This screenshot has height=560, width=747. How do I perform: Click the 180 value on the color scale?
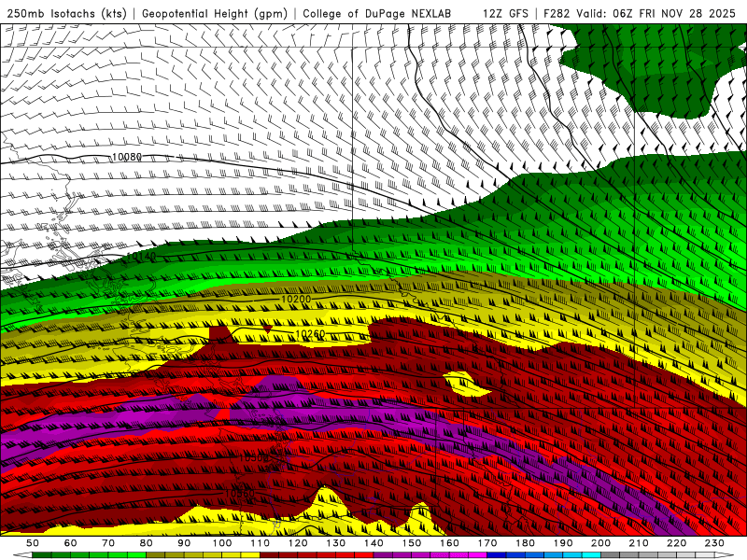tap(526, 543)
